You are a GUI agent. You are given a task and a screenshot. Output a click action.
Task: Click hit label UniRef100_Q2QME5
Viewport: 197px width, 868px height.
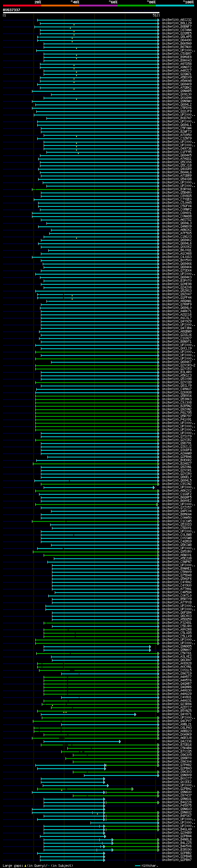177,33
